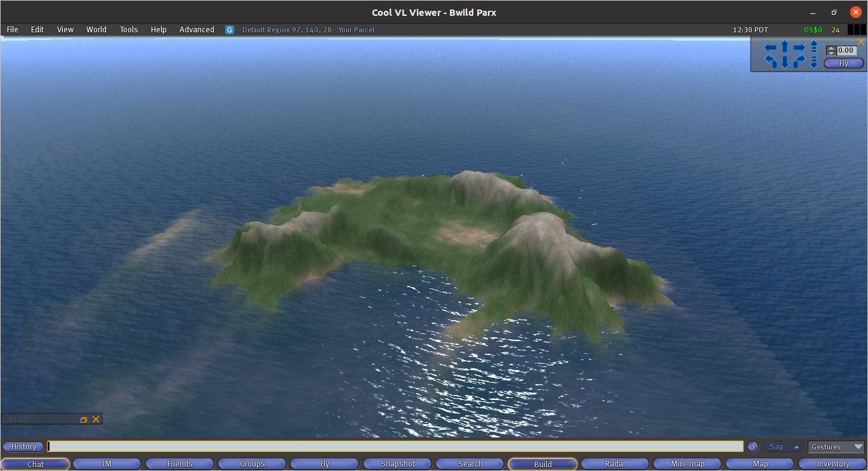Screen dimensions: 868x471
Task: Click Fly button in movement controls panel
Action: click(844, 63)
